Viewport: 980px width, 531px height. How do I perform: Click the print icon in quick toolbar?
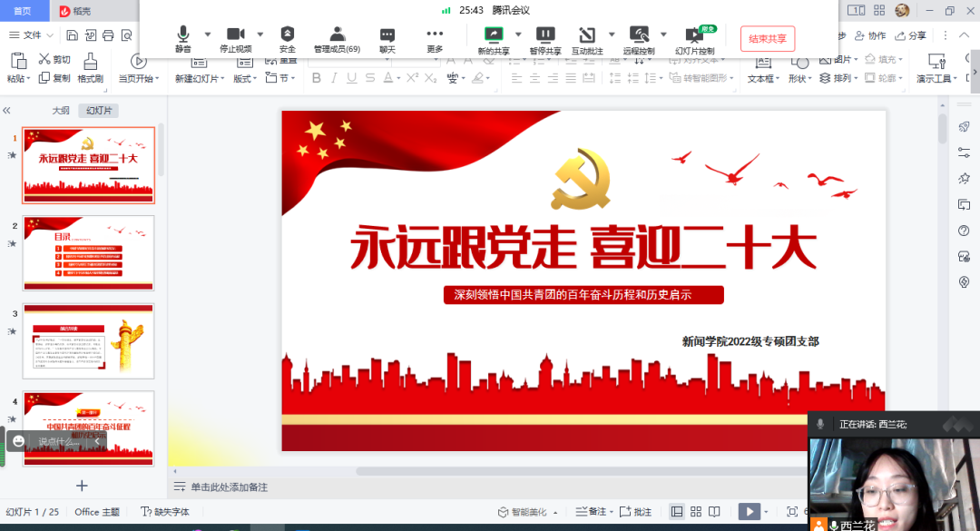(x=108, y=35)
